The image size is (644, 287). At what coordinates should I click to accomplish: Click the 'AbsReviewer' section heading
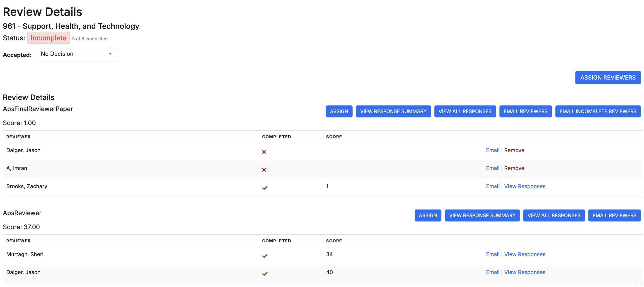point(22,213)
